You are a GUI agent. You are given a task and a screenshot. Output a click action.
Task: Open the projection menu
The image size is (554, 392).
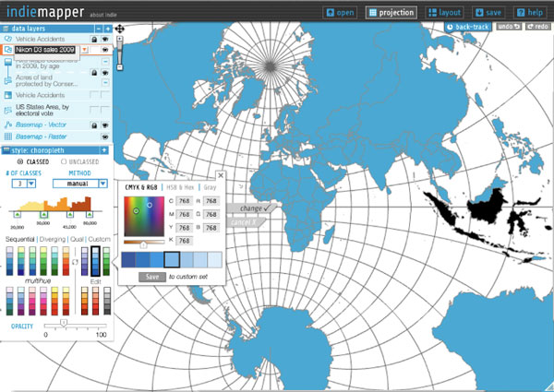point(391,13)
